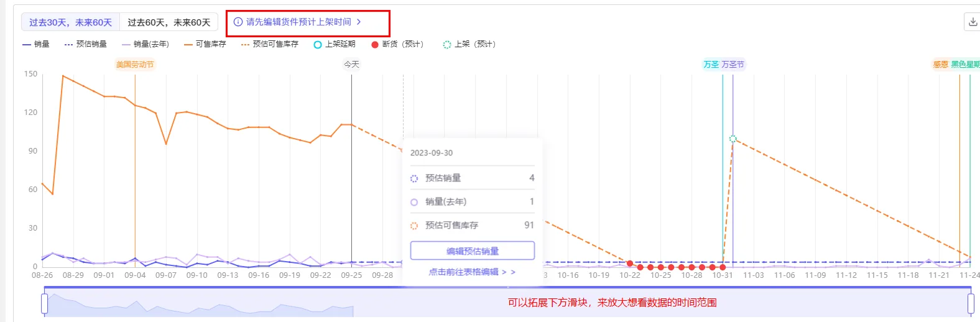Click the 08-26 x-axis date label
This screenshot has height=322, width=980.
(x=42, y=275)
